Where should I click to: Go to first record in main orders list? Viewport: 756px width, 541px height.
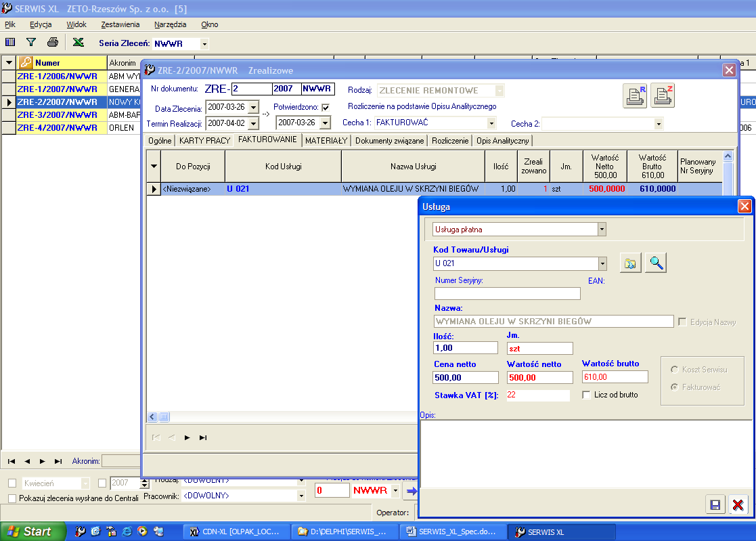[12, 462]
